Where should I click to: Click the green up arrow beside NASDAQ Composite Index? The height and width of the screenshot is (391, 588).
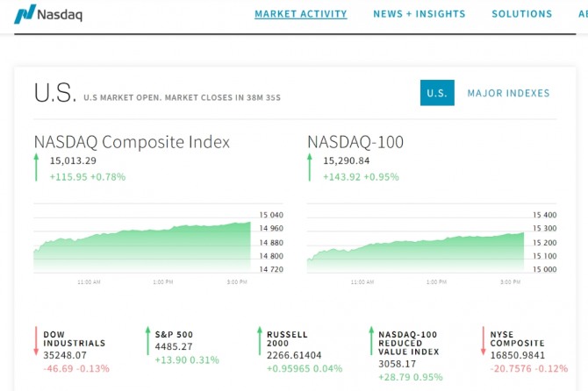(x=37, y=167)
